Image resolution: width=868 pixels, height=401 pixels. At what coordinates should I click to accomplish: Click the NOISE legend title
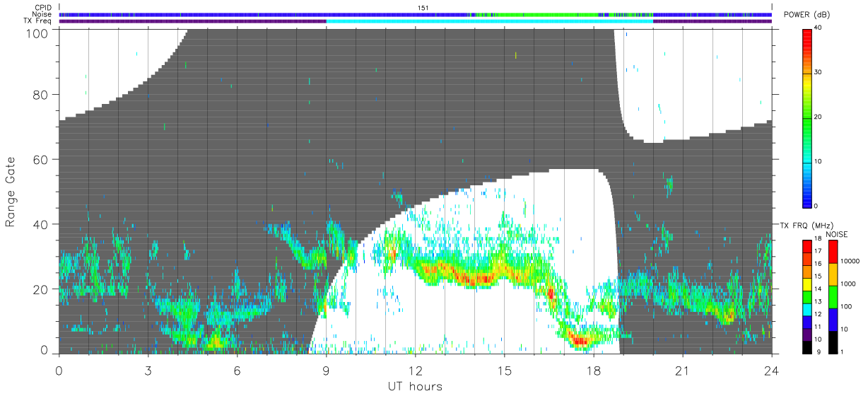point(838,234)
